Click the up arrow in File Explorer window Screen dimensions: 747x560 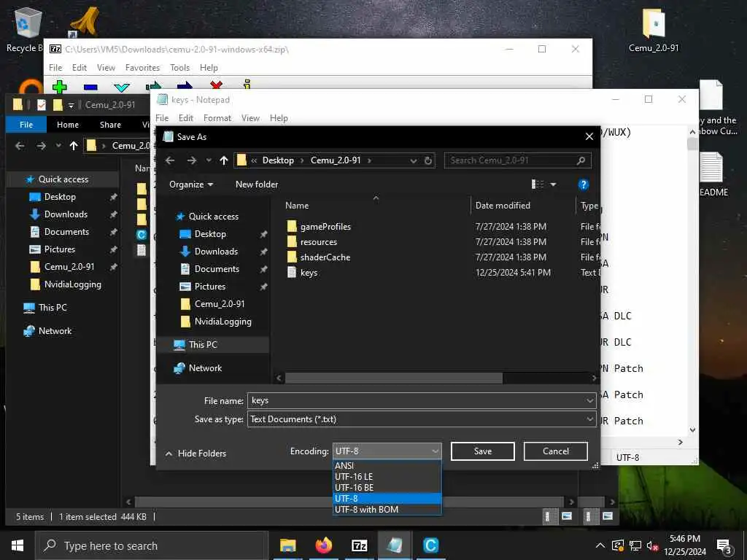coord(74,146)
